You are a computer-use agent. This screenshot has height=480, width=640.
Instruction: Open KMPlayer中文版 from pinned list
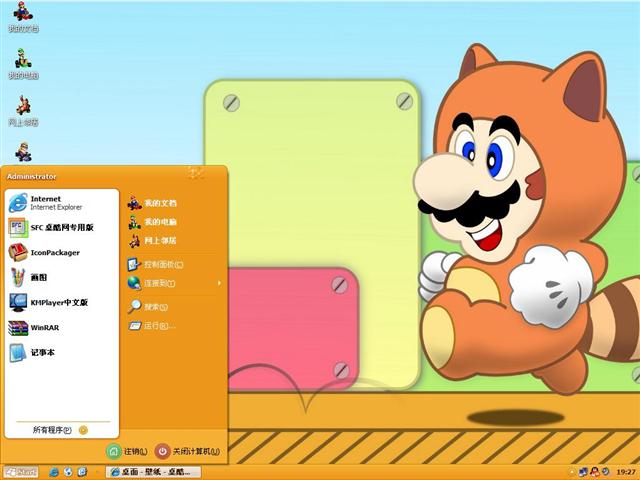[62, 302]
